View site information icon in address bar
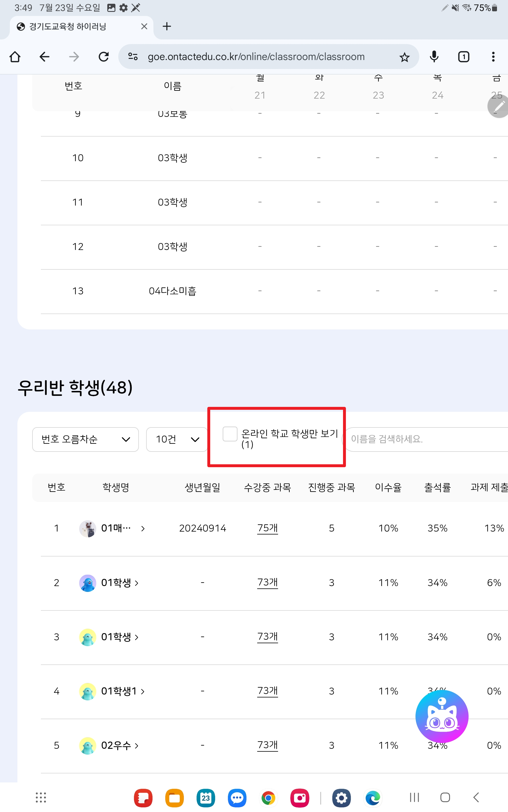The image size is (508, 812). click(x=133, y=57)
